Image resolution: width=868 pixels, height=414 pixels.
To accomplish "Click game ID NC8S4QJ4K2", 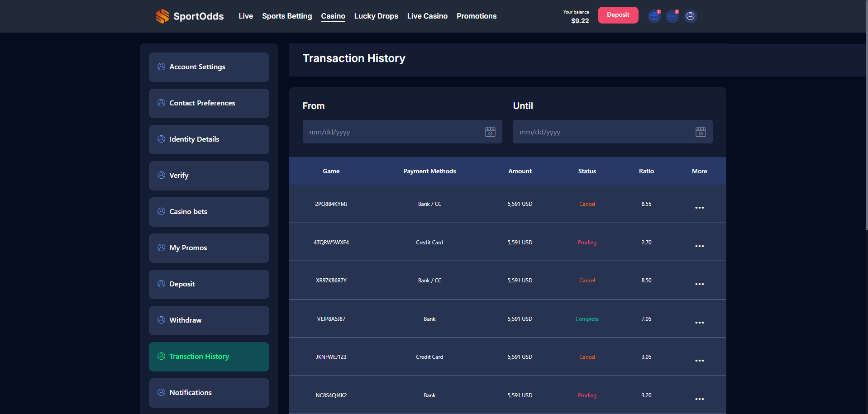I will [x=331, y=395].
